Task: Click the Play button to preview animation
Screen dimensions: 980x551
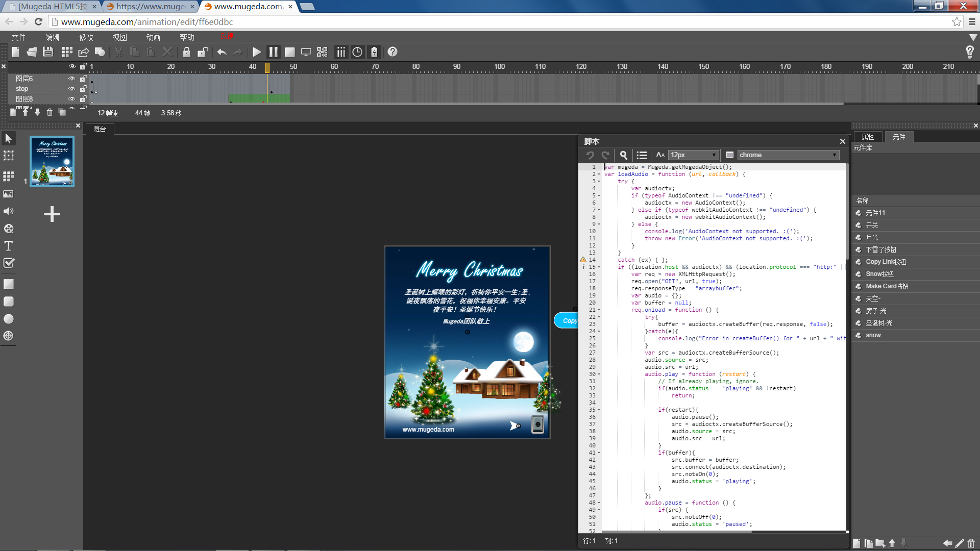Action: click(x=255, y=52)
